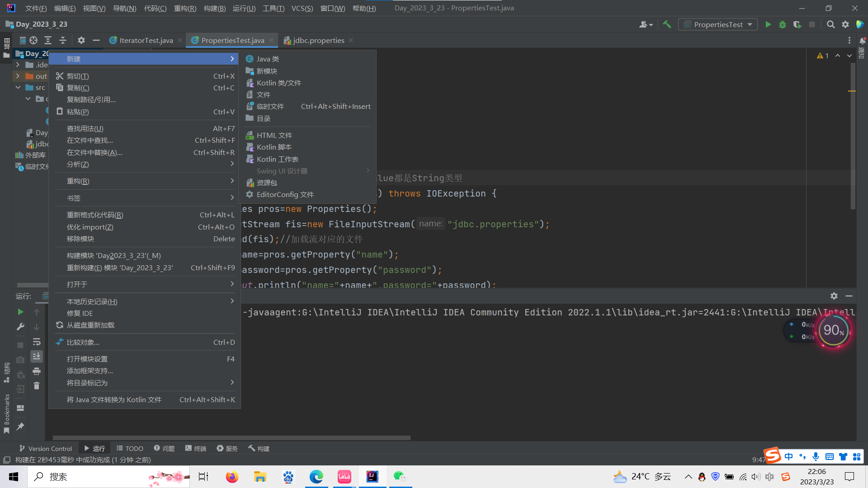Select Java 类 in the New submenu
This screenshot has height=488, width=868.
pyautogui.click(x=268, y=59)
